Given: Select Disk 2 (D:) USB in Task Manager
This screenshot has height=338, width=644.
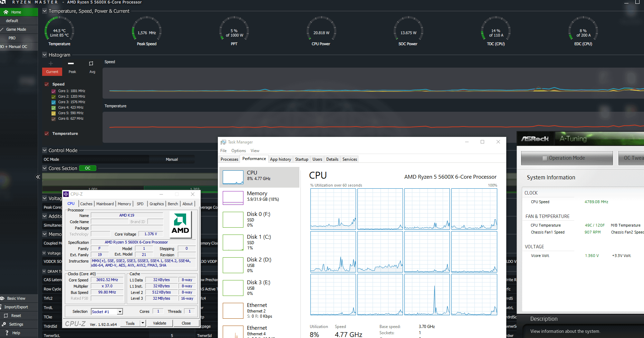Looking at the screenshot, I should click(259, 265).
